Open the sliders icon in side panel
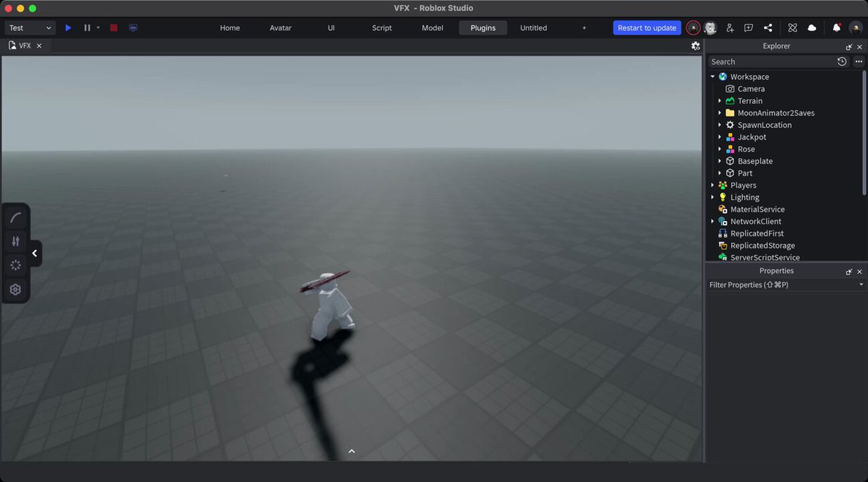The height and width of the screenshot is (482, 868). pos(16,241)
